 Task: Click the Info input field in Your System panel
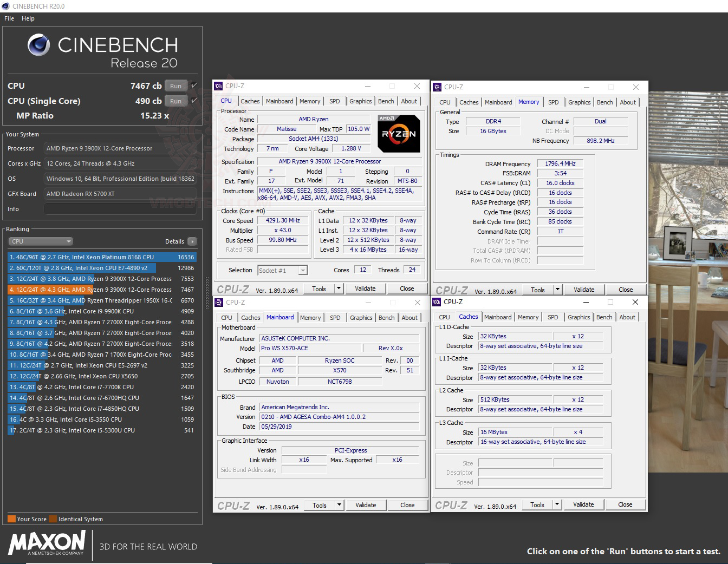[120, 209]
